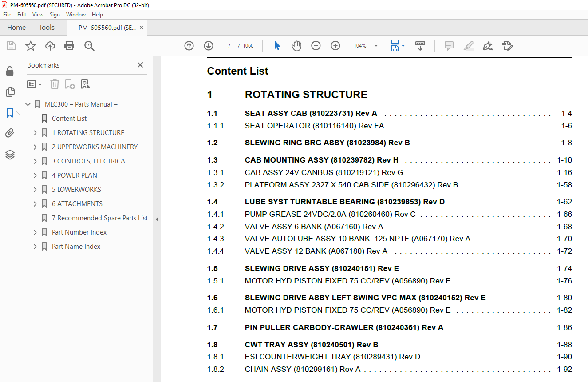Open the Sign menu
This screenshot has height=382, width=588.
(55, 15)
